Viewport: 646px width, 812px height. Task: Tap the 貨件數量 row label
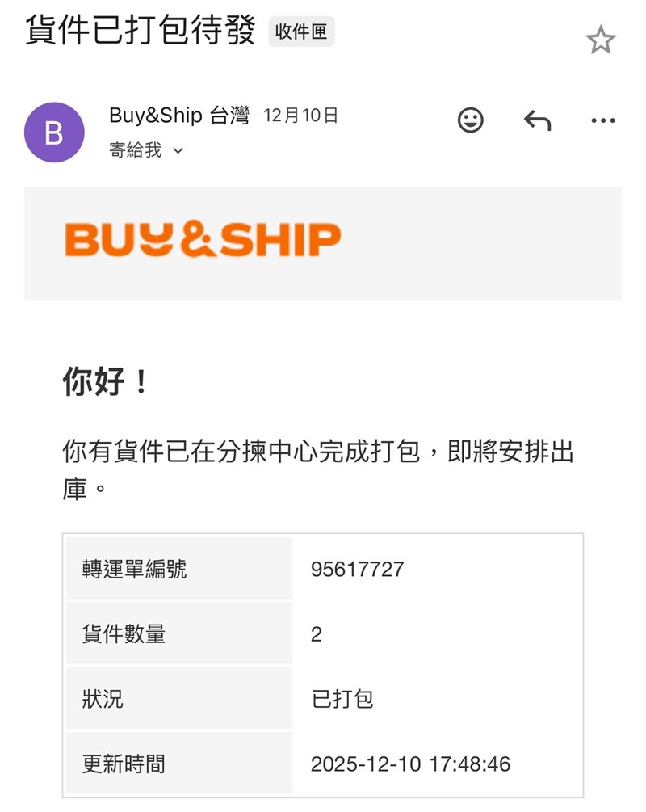[124, 634]
